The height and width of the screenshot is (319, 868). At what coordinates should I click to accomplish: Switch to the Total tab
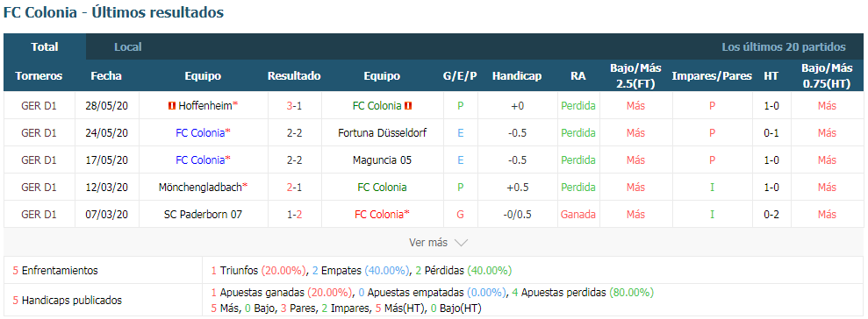click(x=45, y=47)
